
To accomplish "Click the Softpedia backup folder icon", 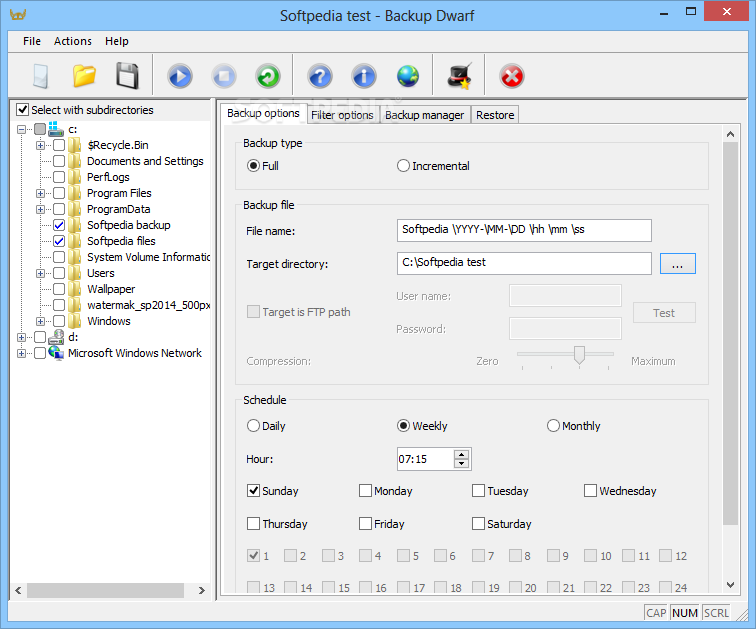I will (75, 225).
